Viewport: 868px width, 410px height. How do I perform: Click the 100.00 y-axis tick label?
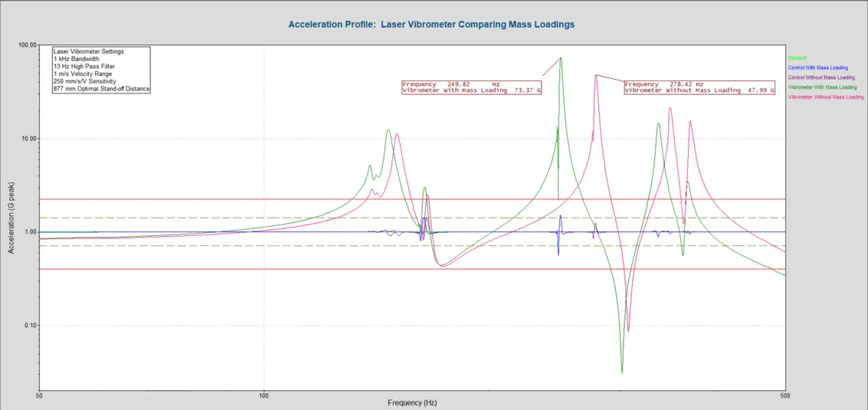pyautogui.click(x=28, y=45)
